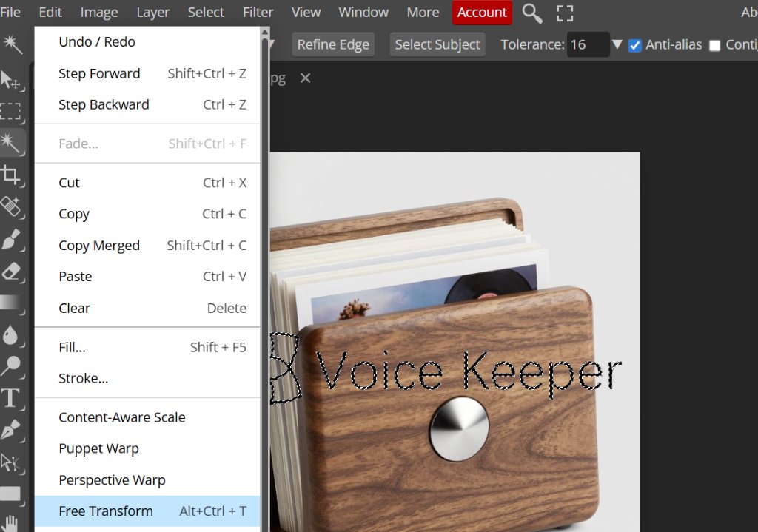Choose Copy from the Edit menu
Screen dimensions: 758x532
[x=147, y=214]
